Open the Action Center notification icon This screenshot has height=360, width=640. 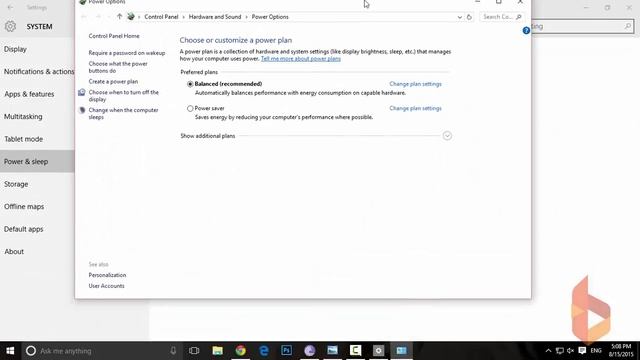pyautogui.click(x=582, y=351)
